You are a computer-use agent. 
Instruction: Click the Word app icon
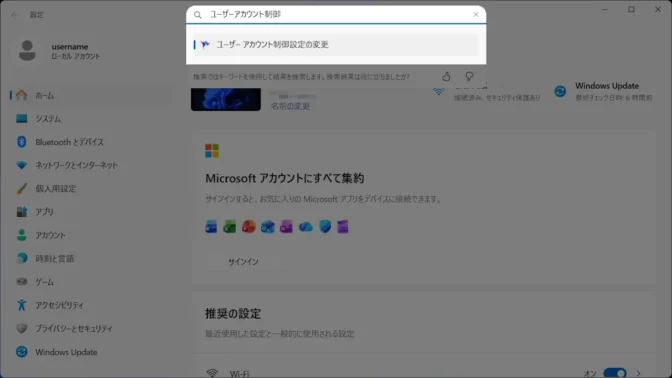point(211,226)
